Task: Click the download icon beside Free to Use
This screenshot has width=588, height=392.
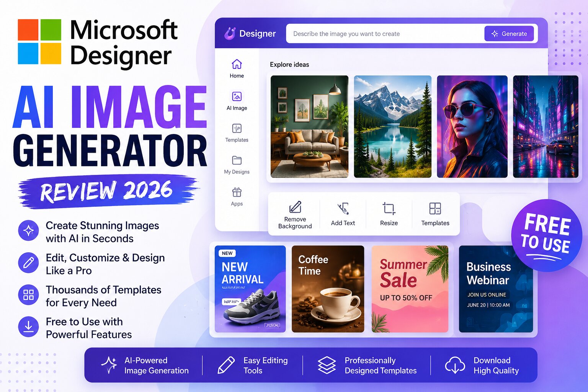Action: click(x=28, y=327)
